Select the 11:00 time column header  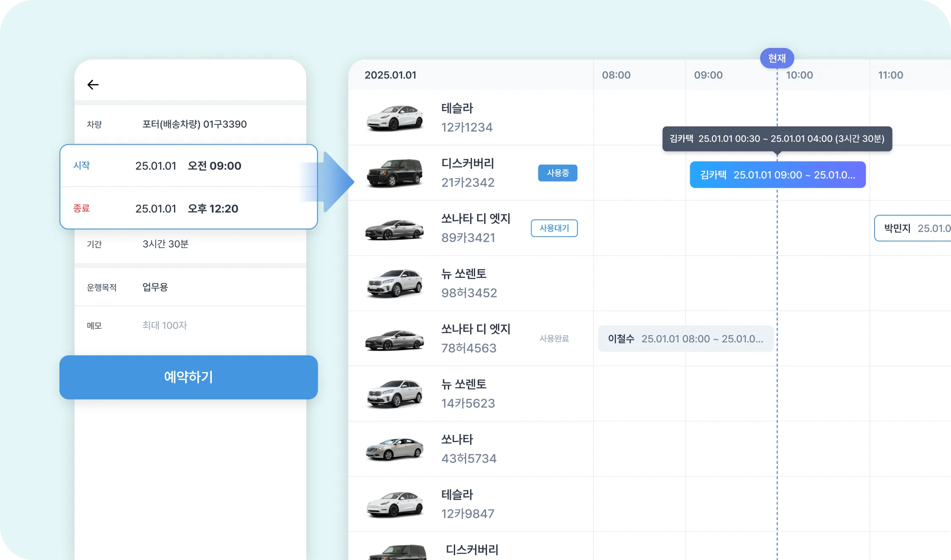tap(890, 75)
